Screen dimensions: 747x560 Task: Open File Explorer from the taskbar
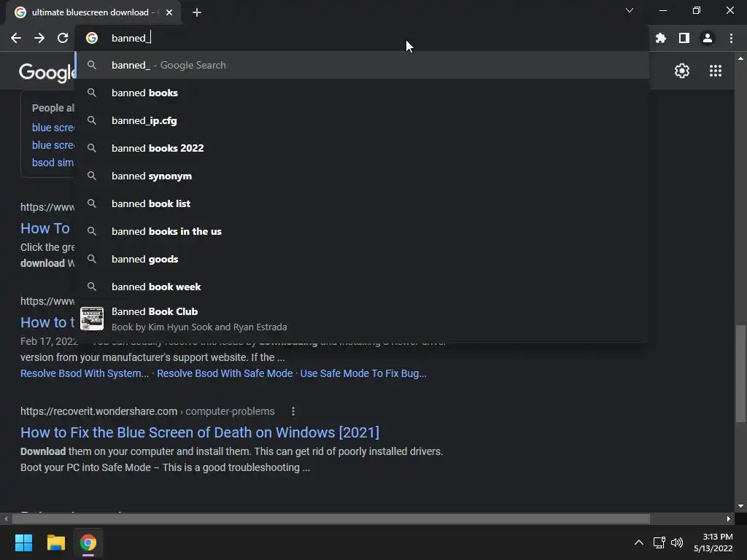[x=55, y=542]
